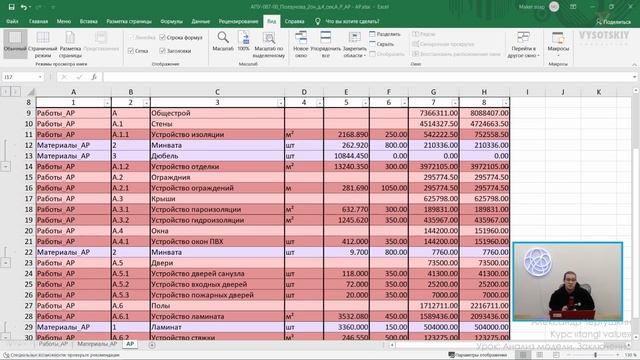
Task: Open filter dropdown for column 4
Action: (319, 103)
